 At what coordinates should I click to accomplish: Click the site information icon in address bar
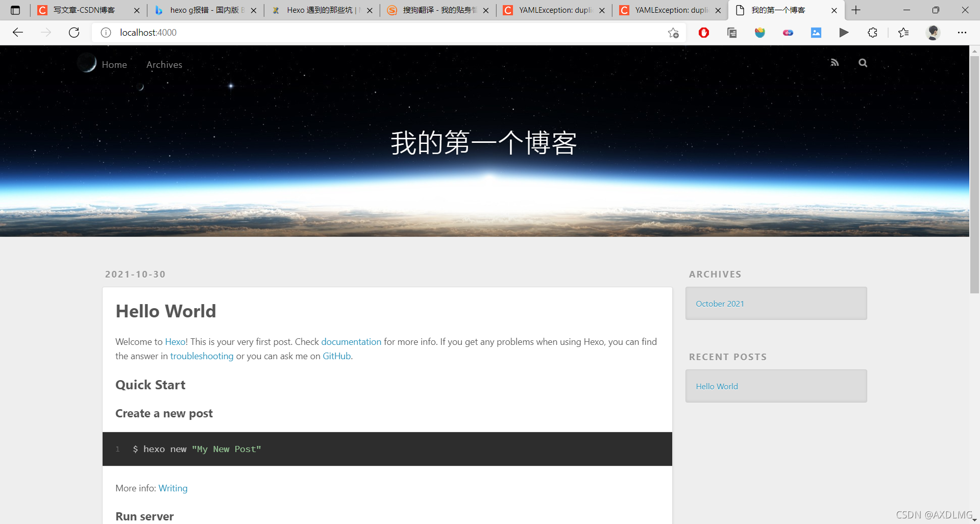tap(106, 32)
